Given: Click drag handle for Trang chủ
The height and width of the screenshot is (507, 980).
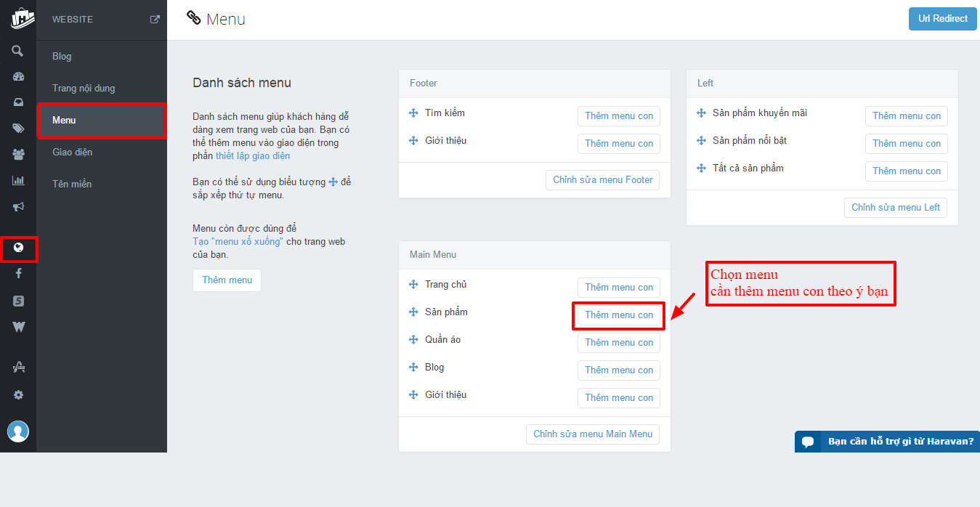Looking at the screenshot, I should click(413, 285).
